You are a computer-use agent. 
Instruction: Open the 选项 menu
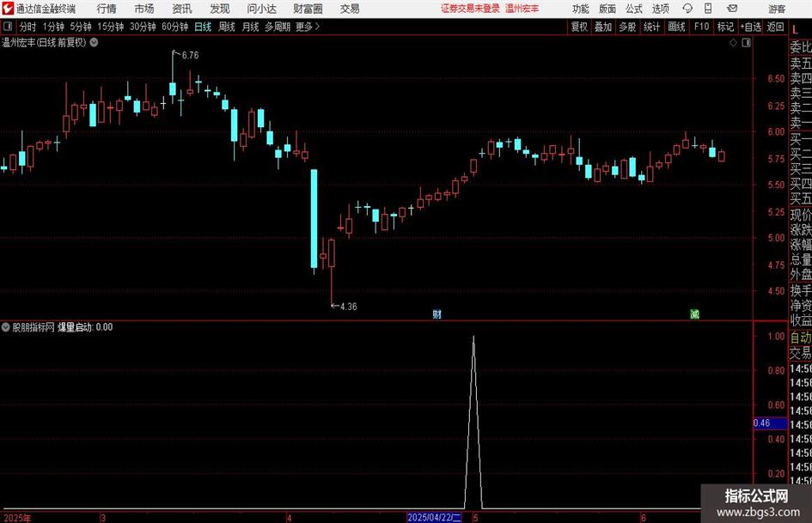click(660, 9)
